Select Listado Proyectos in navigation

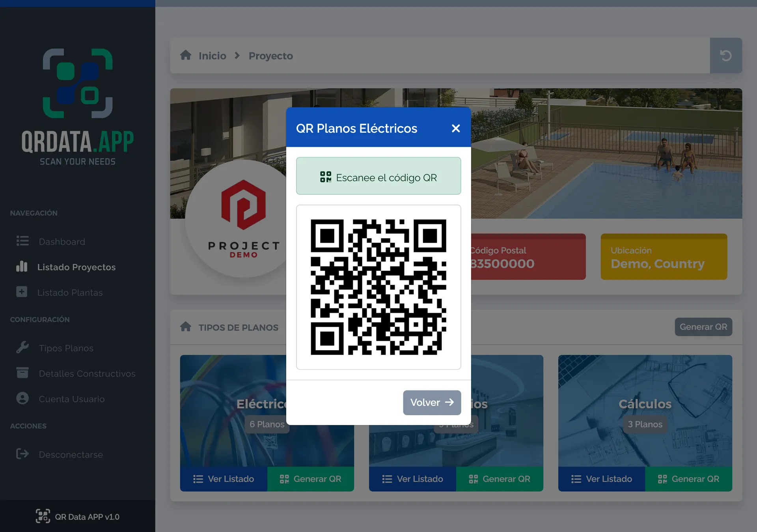[76, 267]
